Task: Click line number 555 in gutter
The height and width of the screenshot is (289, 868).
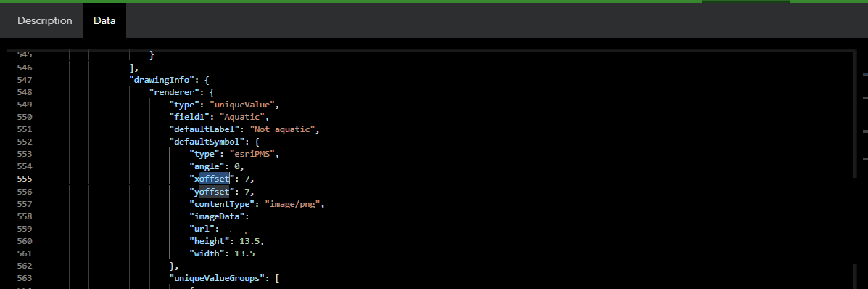Action: [25, 179]
